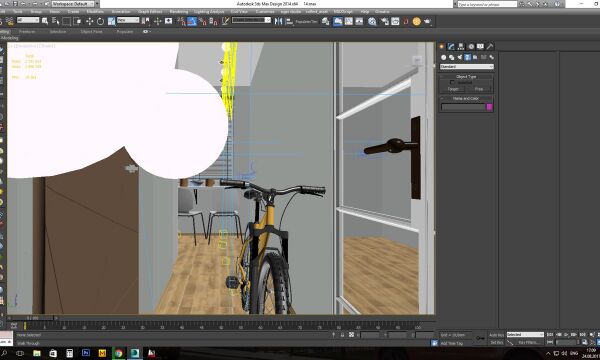Select the Geometry category icon
600x360 pixels.
(x=443, y=57)
